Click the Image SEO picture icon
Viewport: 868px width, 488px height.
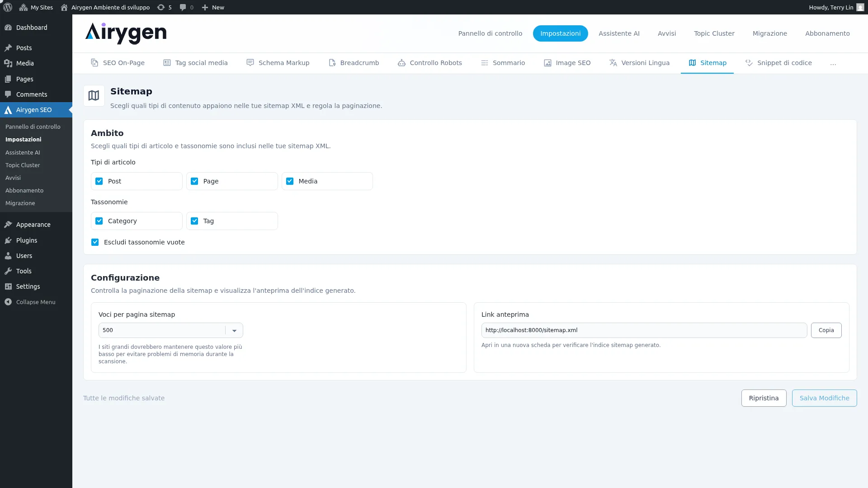(547, 63)
